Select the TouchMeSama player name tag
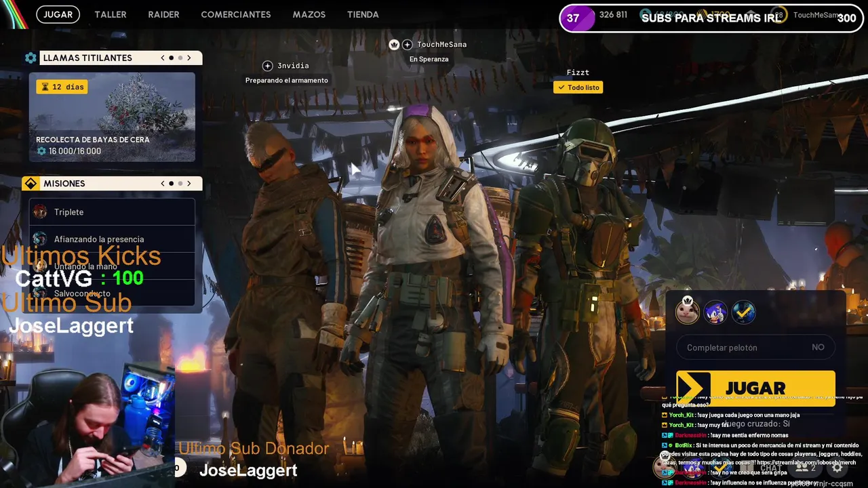This screenshot has width=868, height=488. click(441, 45)
